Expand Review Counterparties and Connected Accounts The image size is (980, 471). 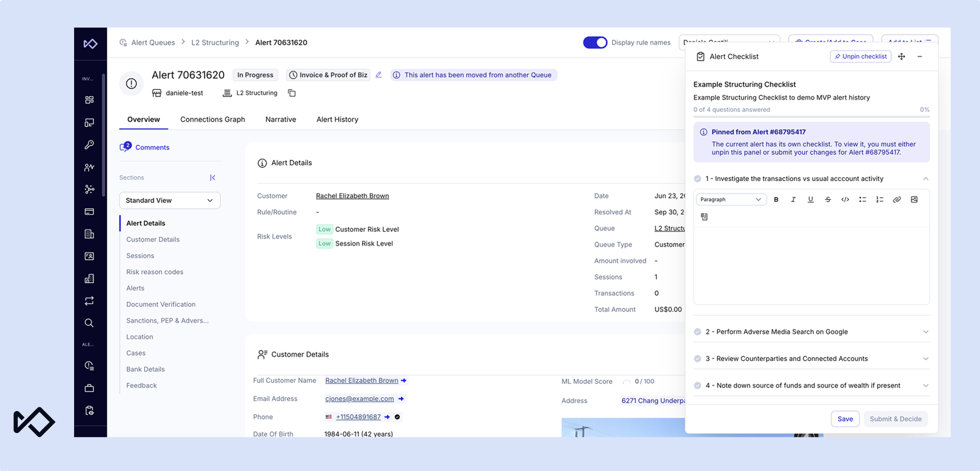click(926, 358)
